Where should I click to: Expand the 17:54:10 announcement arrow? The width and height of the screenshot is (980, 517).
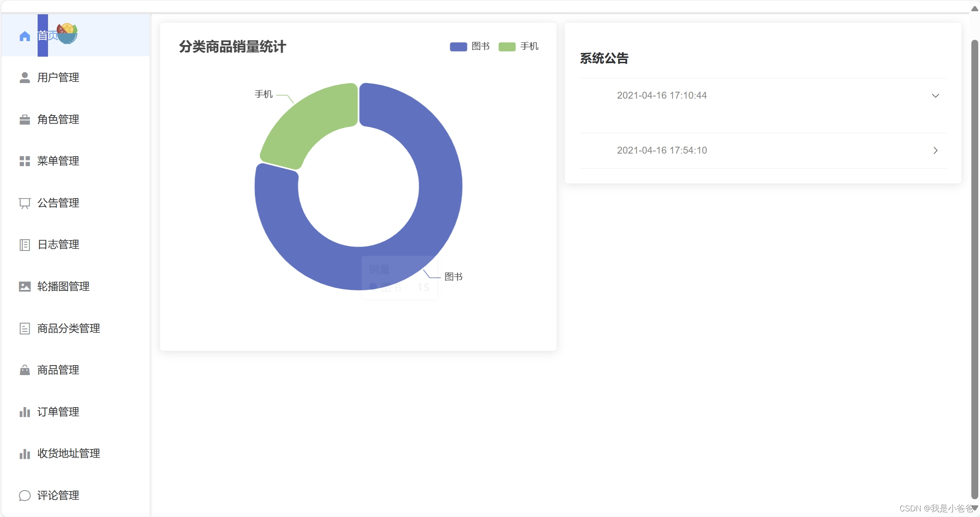[x=935, y=151]
